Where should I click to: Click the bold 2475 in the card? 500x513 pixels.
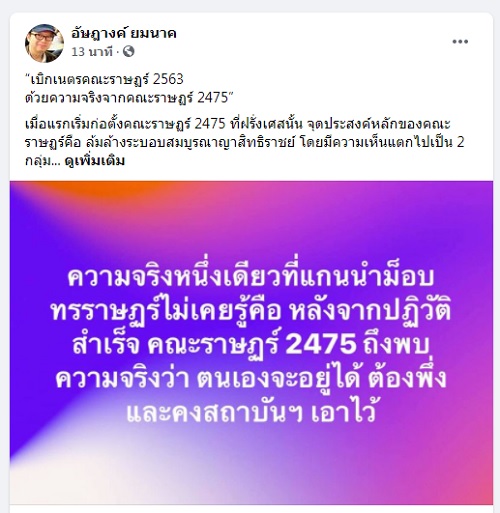(321, 344)
